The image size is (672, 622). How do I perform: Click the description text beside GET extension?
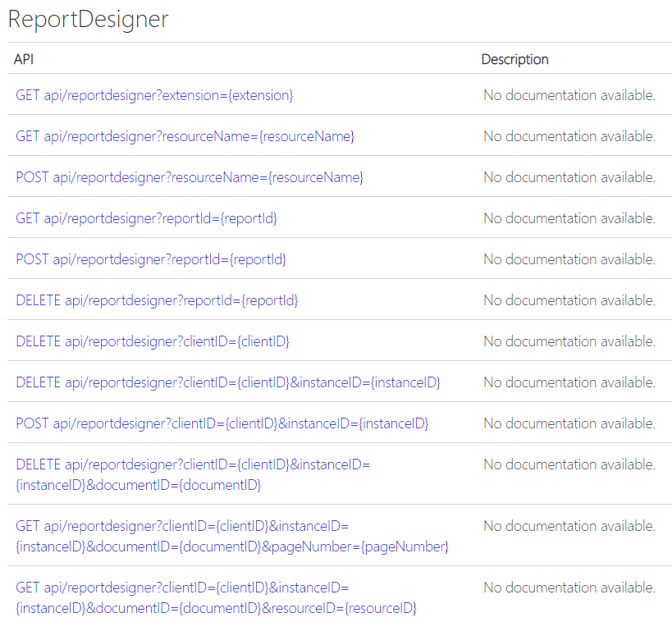coord(569,95)
